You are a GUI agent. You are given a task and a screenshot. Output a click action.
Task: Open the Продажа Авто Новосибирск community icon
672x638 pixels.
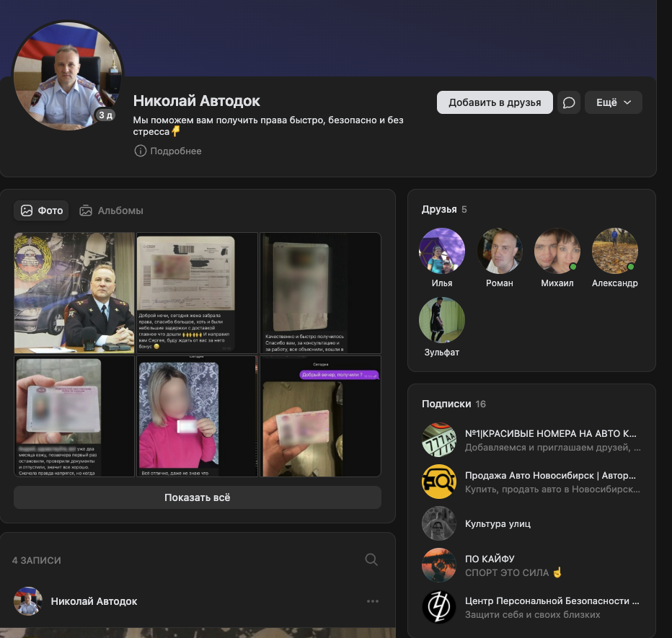pos(438,482)
